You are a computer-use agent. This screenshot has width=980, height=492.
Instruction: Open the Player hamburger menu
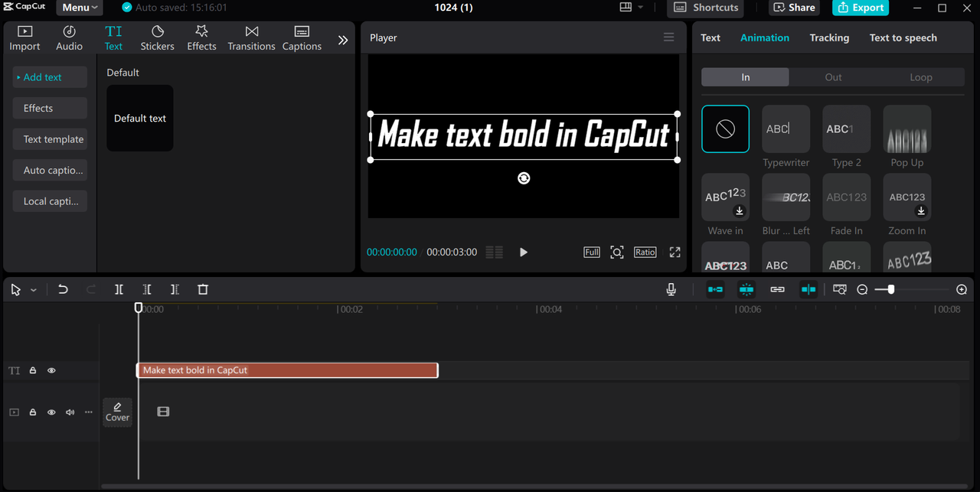coord(668,37)
